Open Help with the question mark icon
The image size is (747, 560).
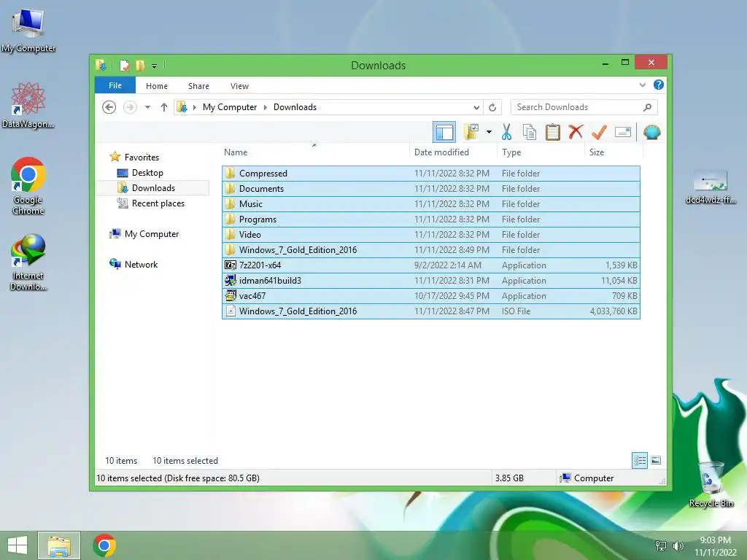[x=659, y=85]
